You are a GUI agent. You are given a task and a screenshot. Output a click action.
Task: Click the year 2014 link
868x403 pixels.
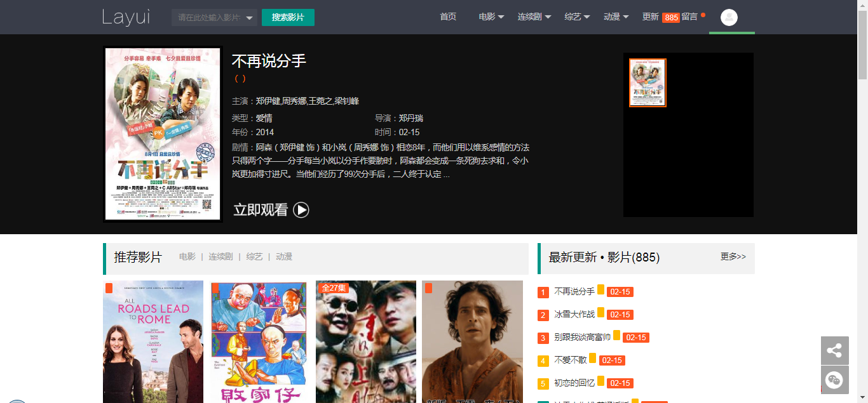(265, 133)
